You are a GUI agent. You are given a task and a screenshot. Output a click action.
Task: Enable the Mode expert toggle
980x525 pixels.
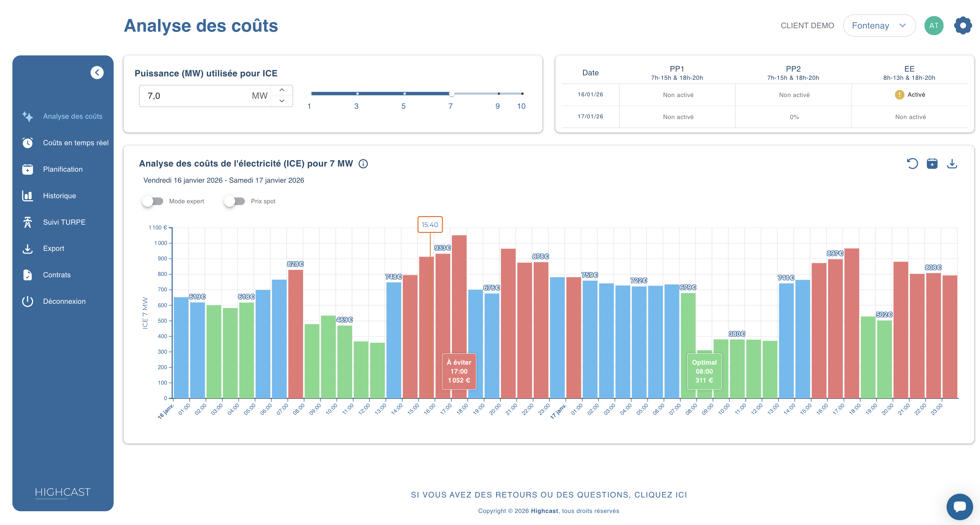[153, 201]
